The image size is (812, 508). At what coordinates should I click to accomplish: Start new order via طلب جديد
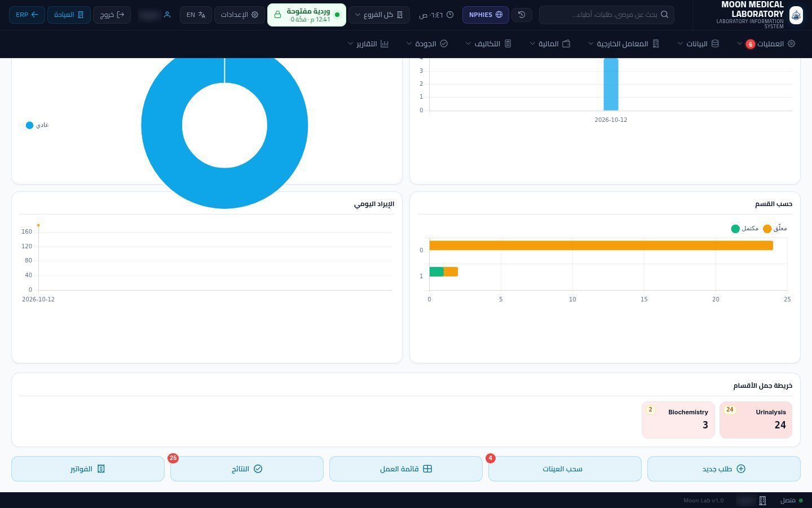point(724,469)
